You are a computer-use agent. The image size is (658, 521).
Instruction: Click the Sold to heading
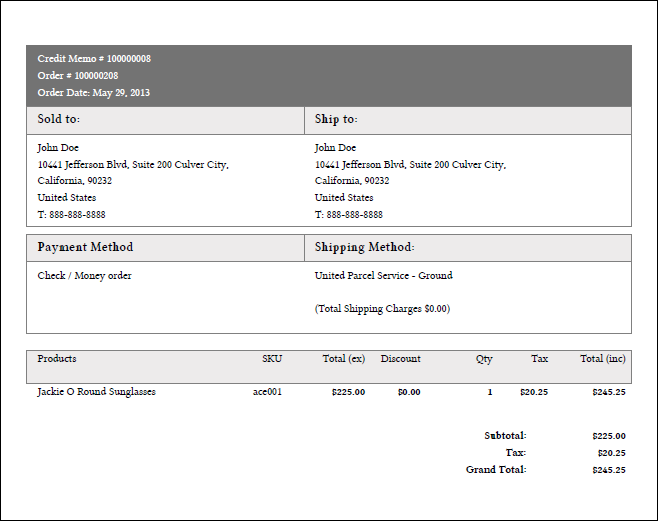[59, 119]
